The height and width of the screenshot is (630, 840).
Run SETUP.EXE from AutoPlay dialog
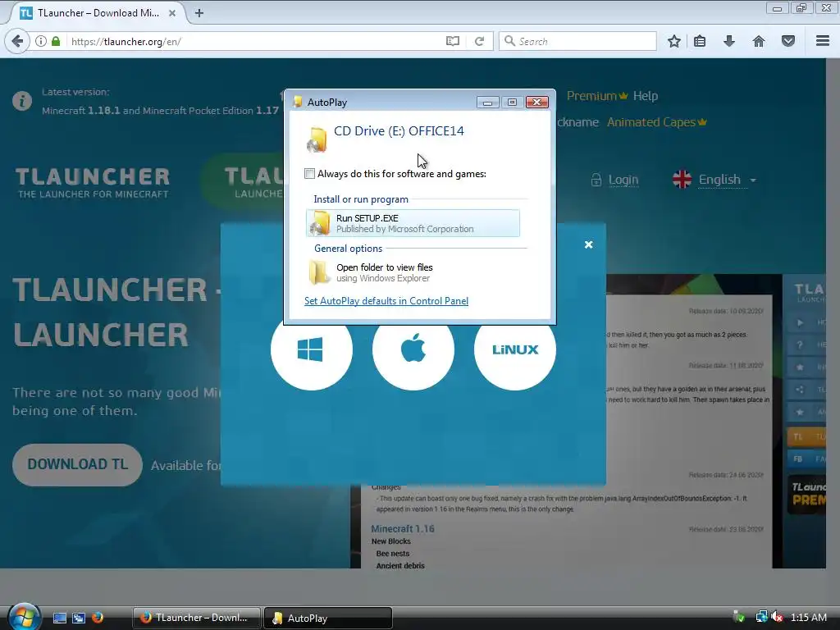[x=413, y=223]
